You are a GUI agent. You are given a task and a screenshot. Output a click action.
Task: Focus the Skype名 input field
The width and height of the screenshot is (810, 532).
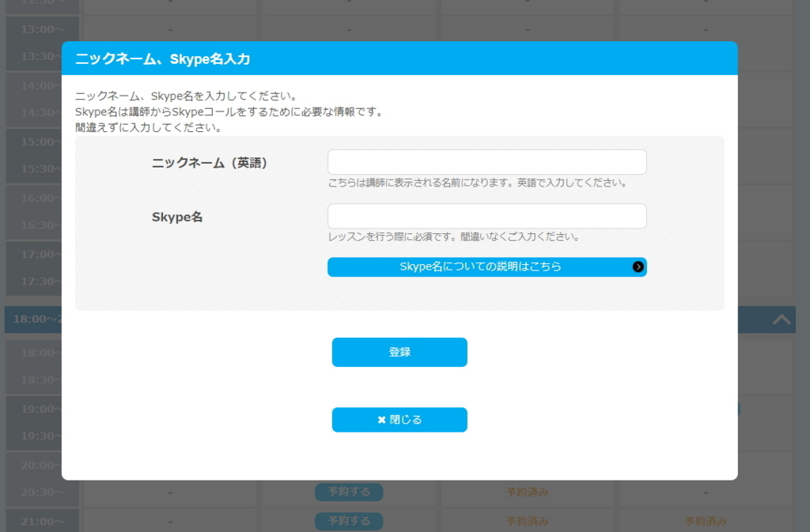[x=486, y=217]
